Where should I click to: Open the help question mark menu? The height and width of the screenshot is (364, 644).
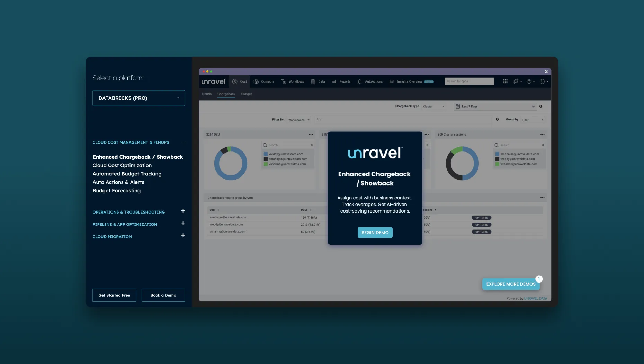tap(531, 81)
